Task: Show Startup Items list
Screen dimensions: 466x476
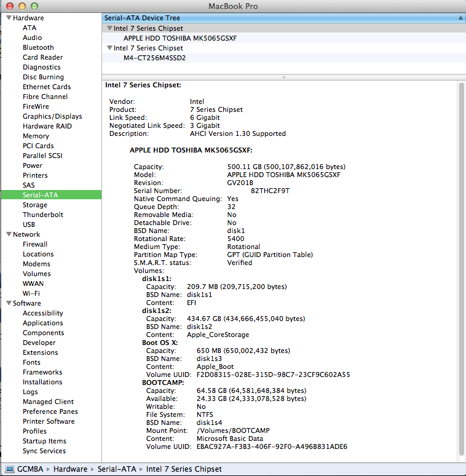Action: pyautogui.click(x=45, y=441)
